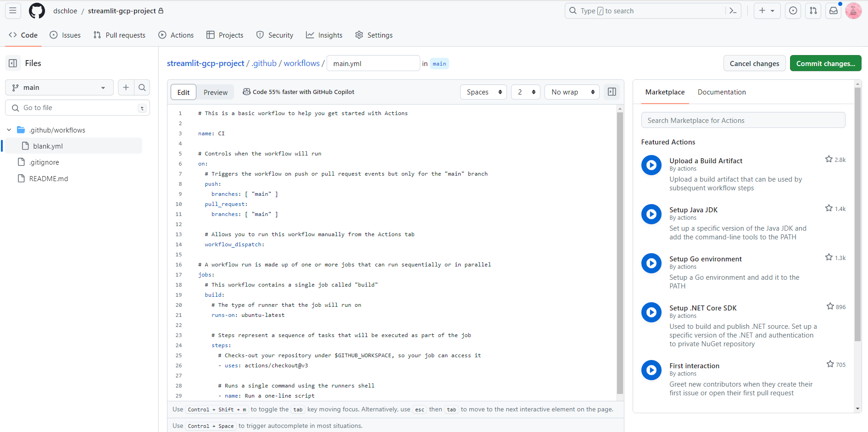
Task: Select the Edit mode tab
Action: click(x=184, y=92)
